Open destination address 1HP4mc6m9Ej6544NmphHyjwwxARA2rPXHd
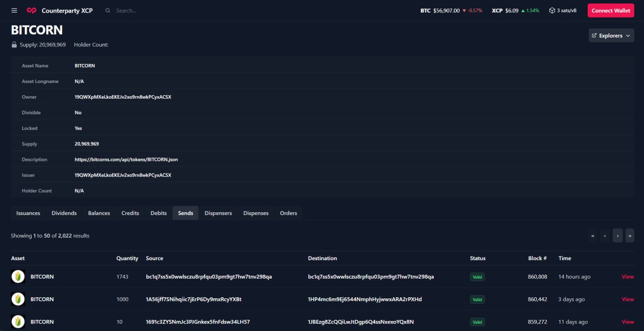The width and height of the screenshot is (644, 331). point(365,299)
